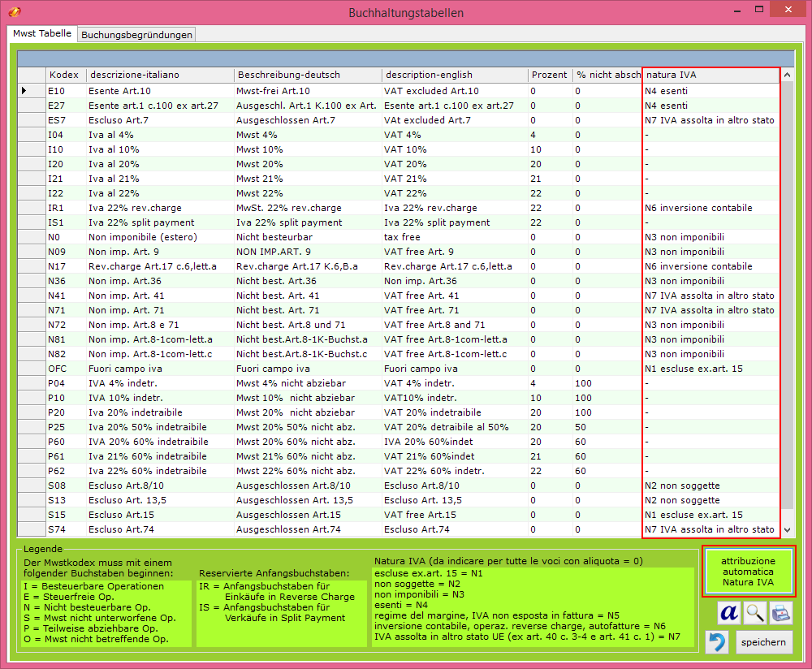Click the application icon in the title bar
The height and width of the screenshot is (669, 812).
coord(11,12)
